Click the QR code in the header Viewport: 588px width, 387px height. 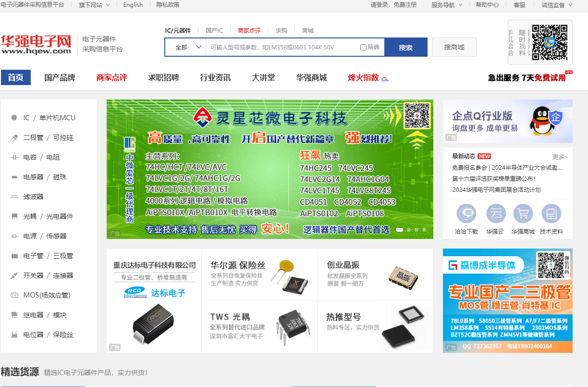[550, 42]
